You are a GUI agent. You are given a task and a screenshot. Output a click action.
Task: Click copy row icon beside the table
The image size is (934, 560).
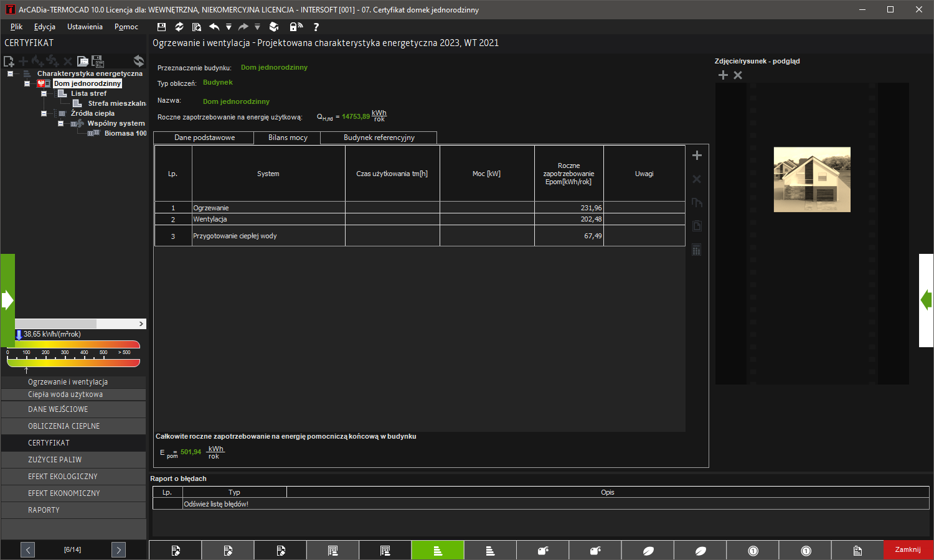click(x=697, y=203)
